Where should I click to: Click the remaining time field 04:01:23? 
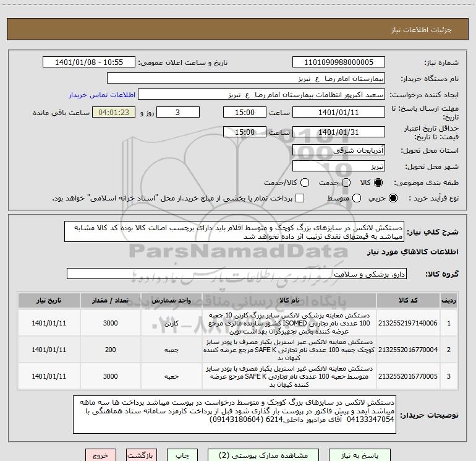(114, 112)
